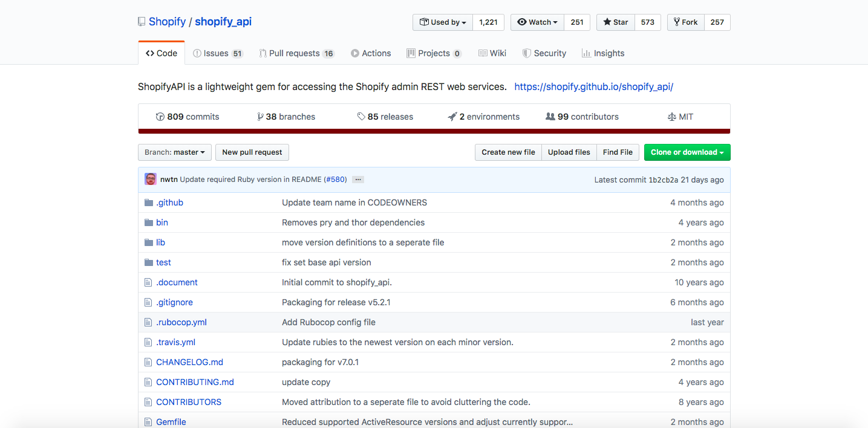Viewport: 868px width, 428px height.
Task: Click the shopify_api repository name link
Action: click(223, 22)
